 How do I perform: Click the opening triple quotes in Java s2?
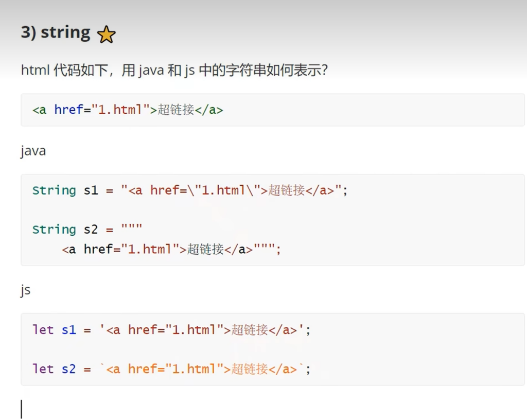pyautogui.click(x=131, y=229)
